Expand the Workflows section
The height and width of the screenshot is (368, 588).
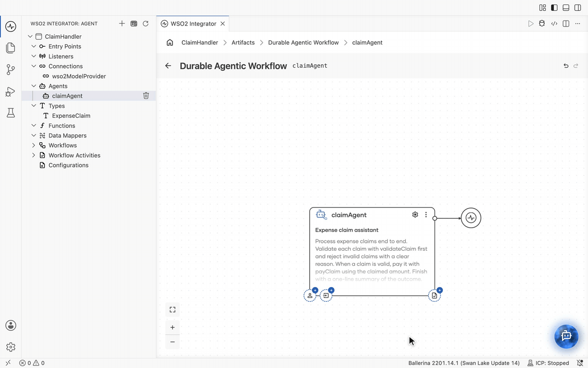pyautogui.click(x=34, y=145)
